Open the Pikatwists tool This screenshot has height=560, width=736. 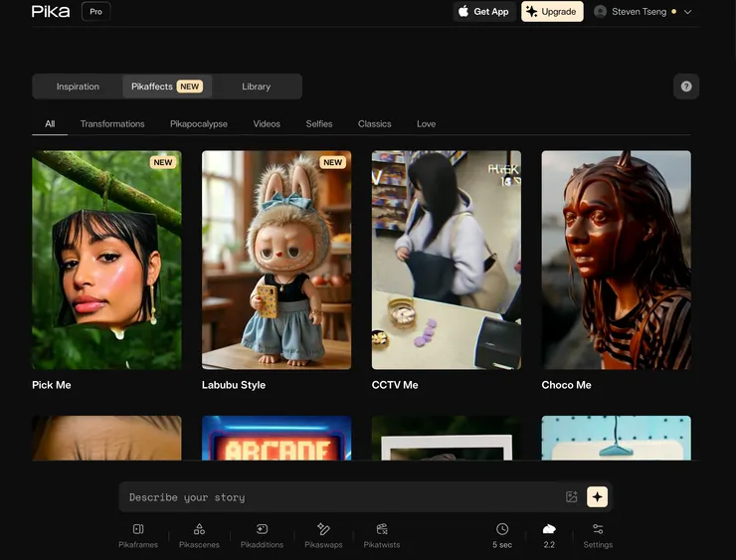pos(382,535)
